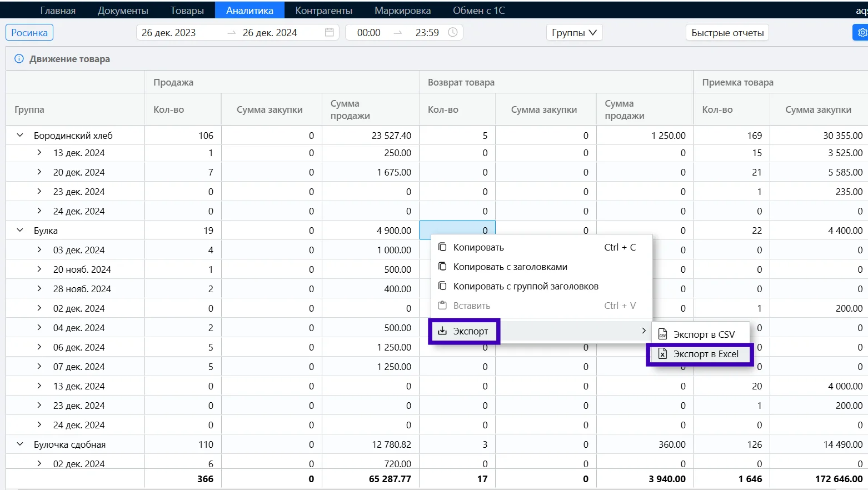Select the Аналитика tab
Screen dimensions: 868x490
click(250, 10)
